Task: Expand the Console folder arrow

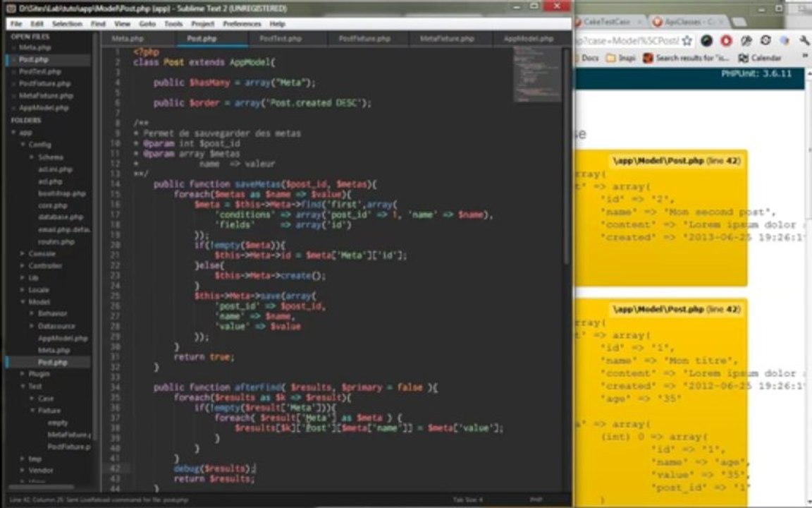Action: pos(23,254)
